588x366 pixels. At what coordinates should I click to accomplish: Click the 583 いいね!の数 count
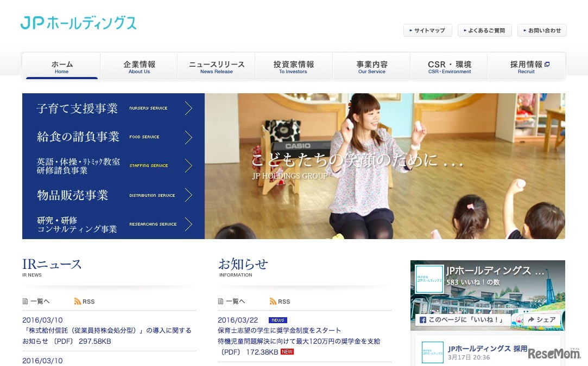(x=473, y=282)
